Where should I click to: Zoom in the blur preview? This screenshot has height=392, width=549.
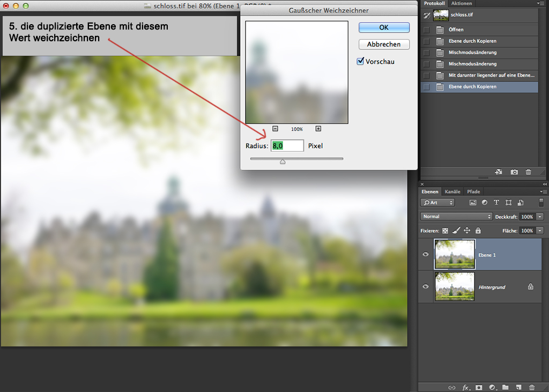[318, 129]
